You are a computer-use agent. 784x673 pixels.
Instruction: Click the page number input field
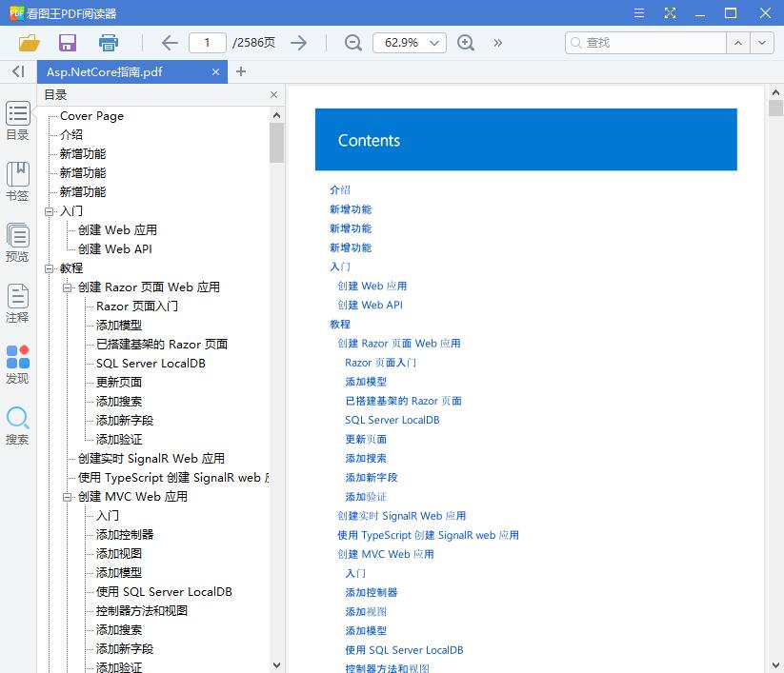pyautogui.click(x=207, y=43)
